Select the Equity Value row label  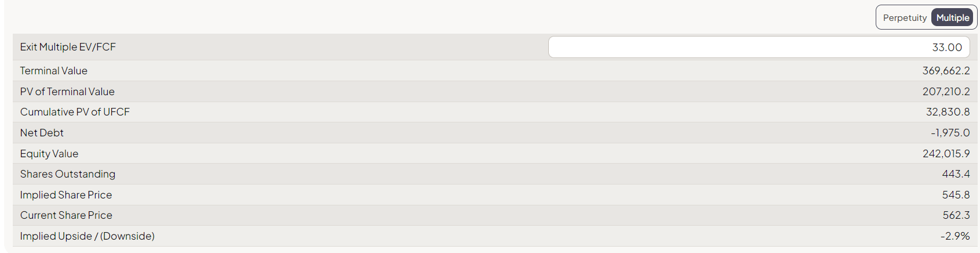pos(49,154)
